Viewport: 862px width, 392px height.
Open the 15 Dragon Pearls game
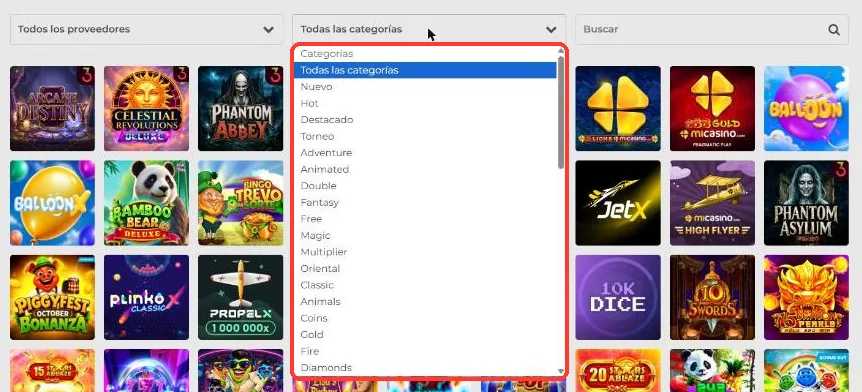(x=806, y=297)
